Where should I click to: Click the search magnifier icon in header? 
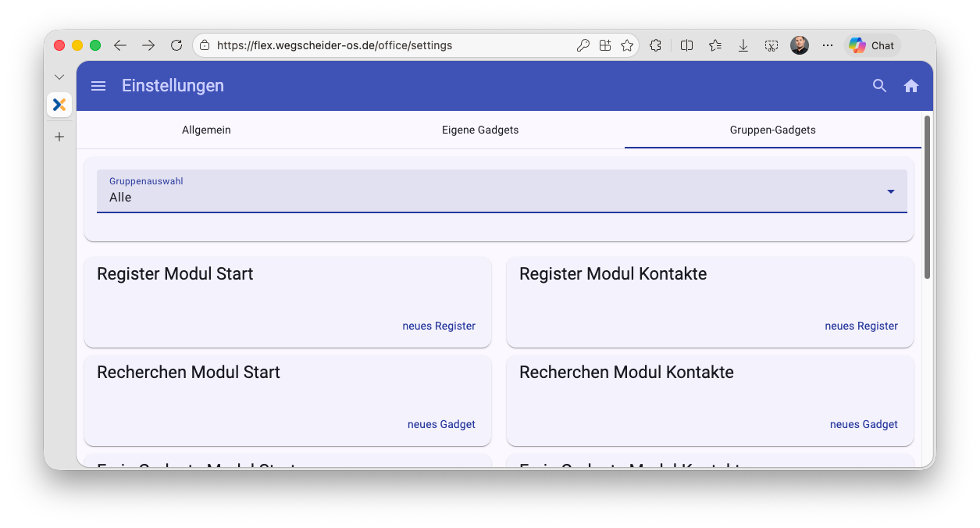[879, 86]
